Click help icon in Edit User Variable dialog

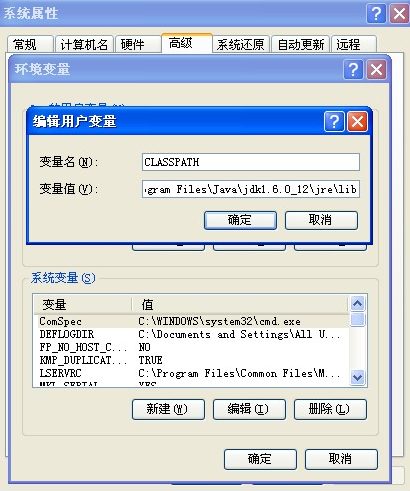pyautogui.click(x=334, y=122)
